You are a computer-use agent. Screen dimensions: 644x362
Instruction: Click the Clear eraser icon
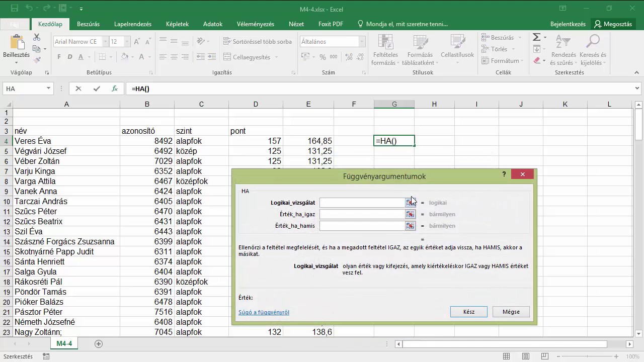pyautogui.click(x=537, y=60)
